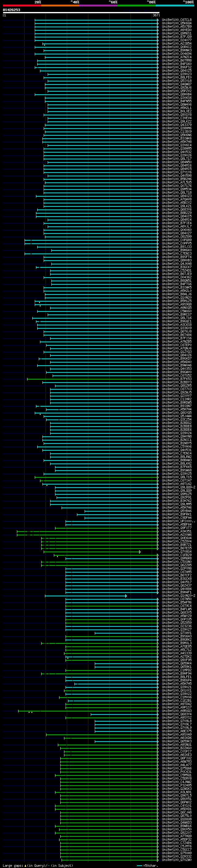Select the UniRef100_A9T142 label

177,484
